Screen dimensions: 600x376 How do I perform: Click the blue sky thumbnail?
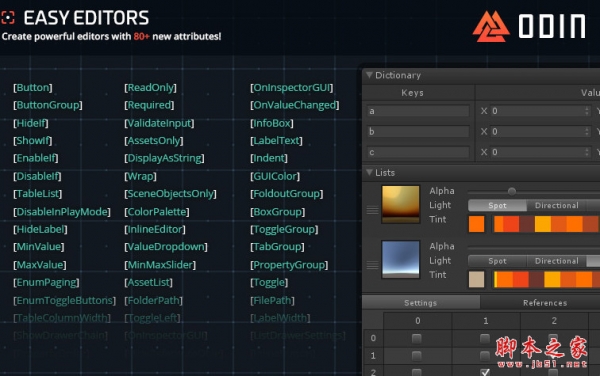point(401,259)
